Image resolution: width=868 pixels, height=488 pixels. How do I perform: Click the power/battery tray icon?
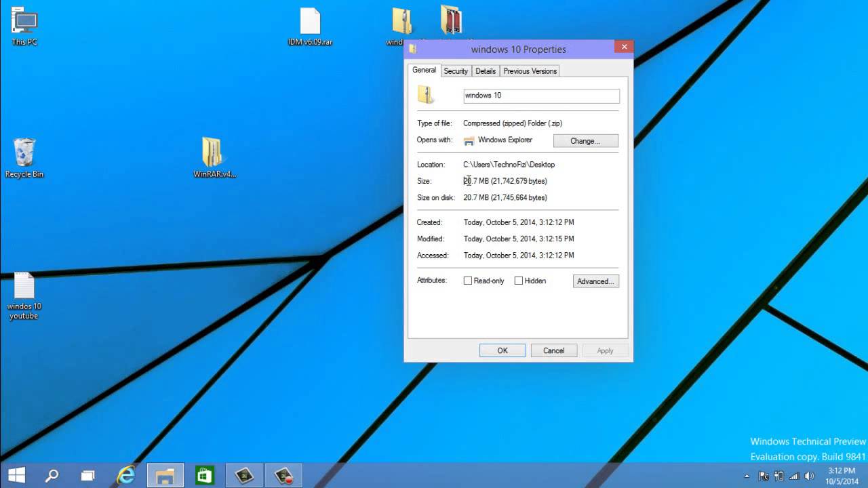pyautogui.click(x=779, y=476)
